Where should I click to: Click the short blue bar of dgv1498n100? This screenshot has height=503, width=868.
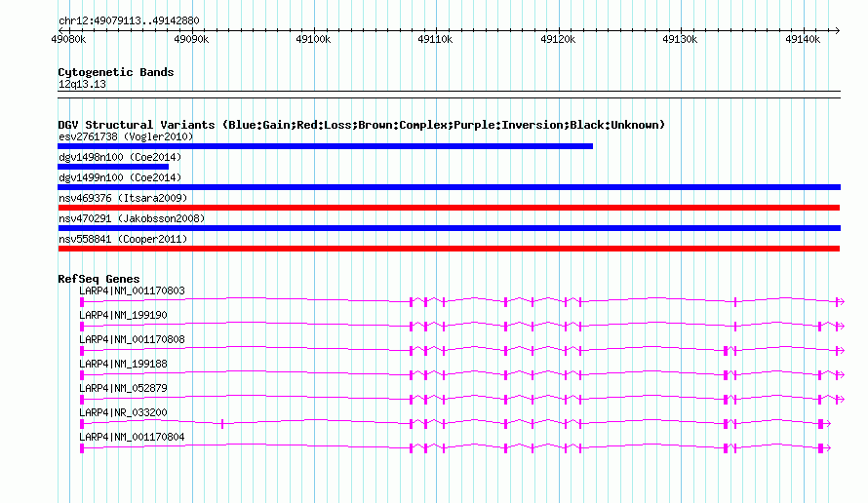coord(113,167)
